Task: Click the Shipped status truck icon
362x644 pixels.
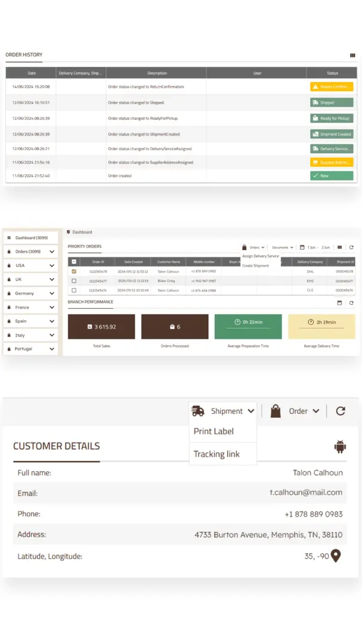Action: 315,103
